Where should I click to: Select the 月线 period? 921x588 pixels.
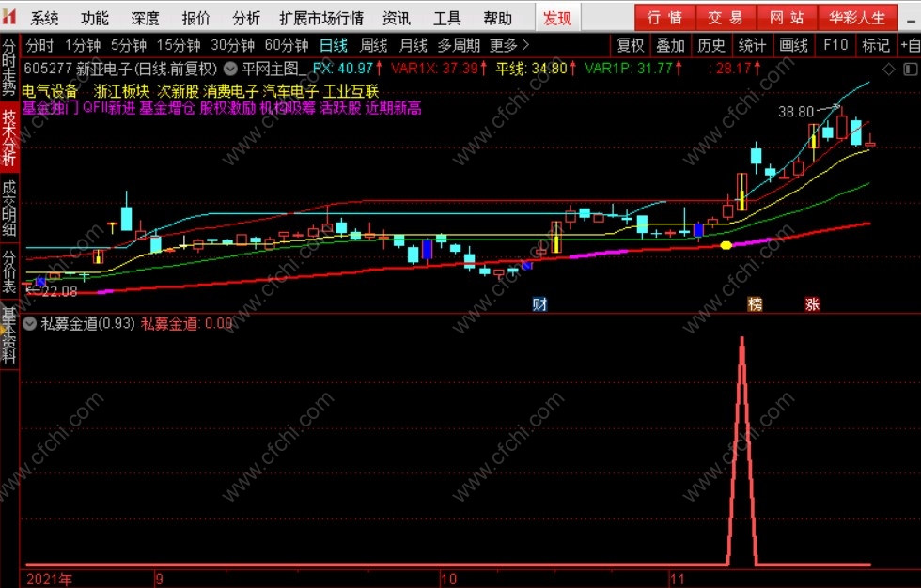[413, 45]
